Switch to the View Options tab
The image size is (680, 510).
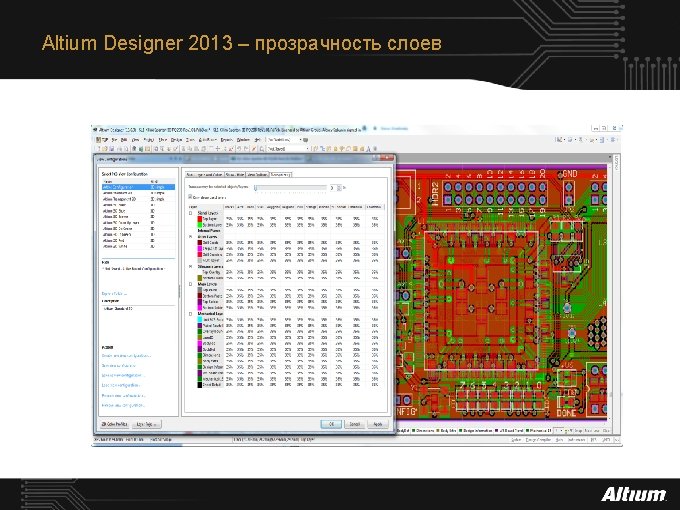(x=258, y=174)
